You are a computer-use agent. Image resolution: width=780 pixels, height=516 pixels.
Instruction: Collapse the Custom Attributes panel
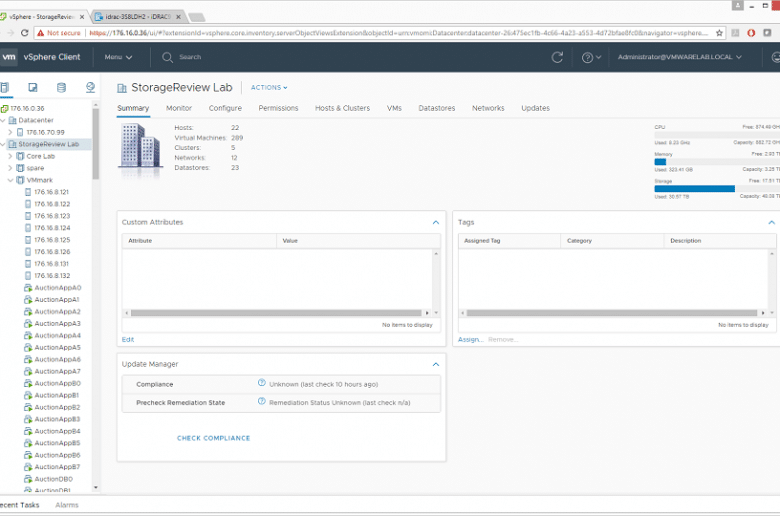click(436, 222)
